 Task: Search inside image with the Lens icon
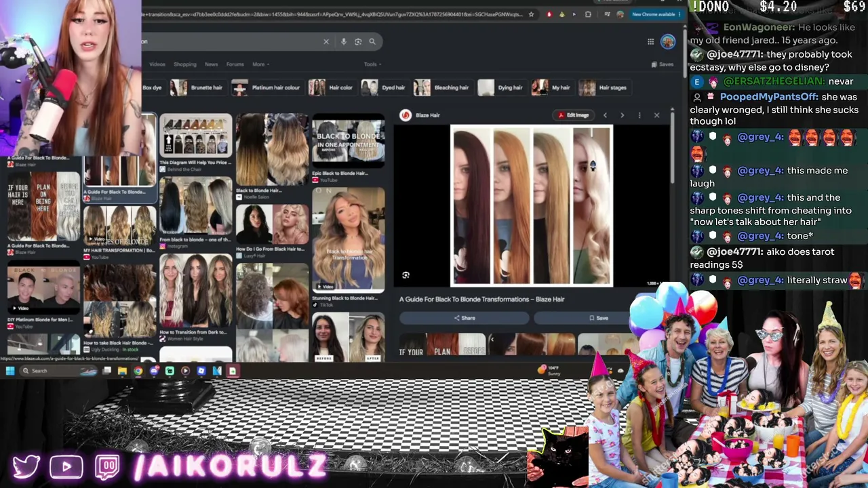[x=406, y=275]
